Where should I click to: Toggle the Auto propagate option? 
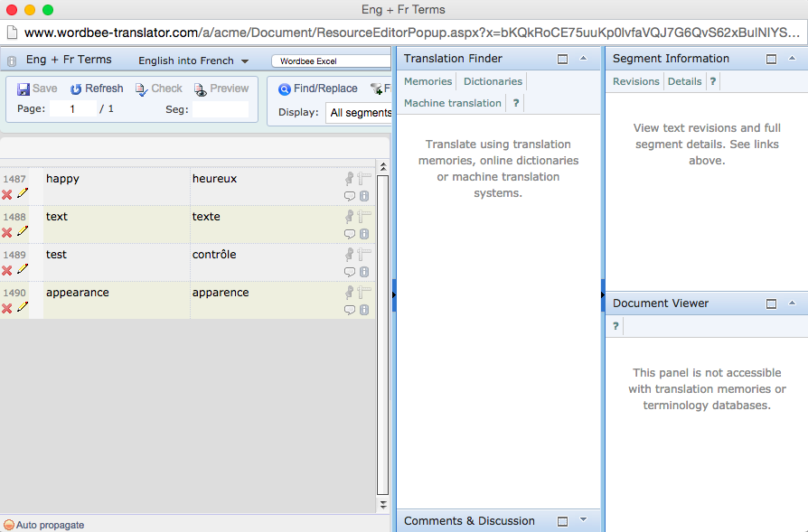[x=9, y=525]
